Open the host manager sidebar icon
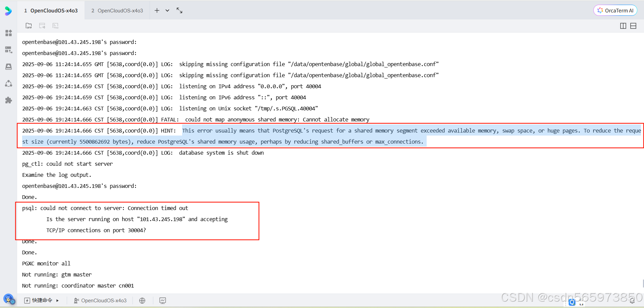644x308 pixels. click(x=8, y=50)
